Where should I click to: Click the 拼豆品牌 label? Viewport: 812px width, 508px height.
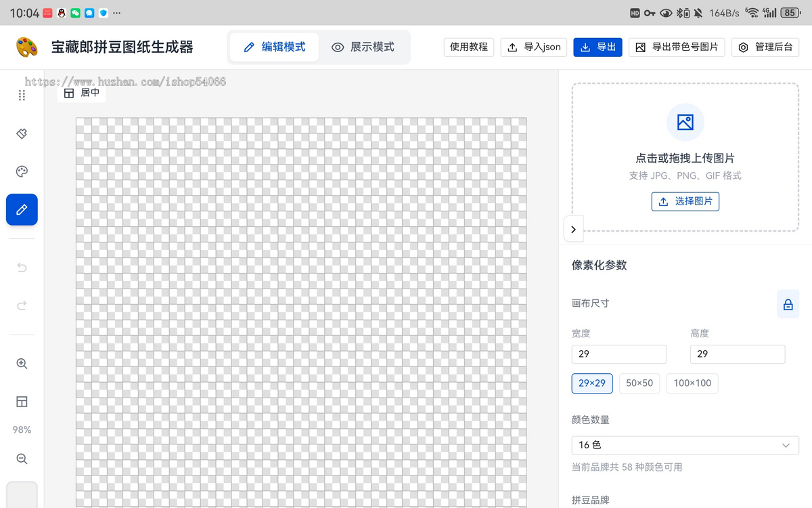coord(591,500)
